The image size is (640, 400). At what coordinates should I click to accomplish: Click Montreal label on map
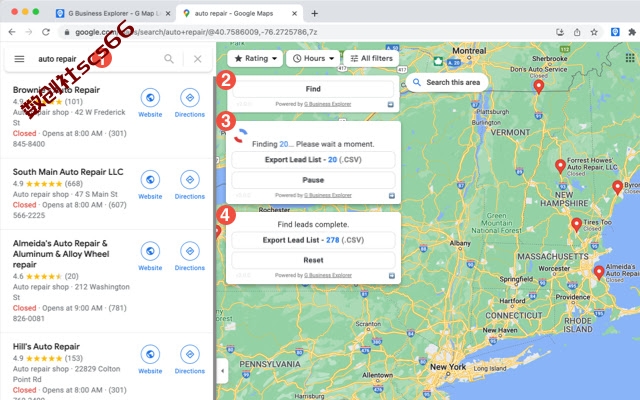469,51
